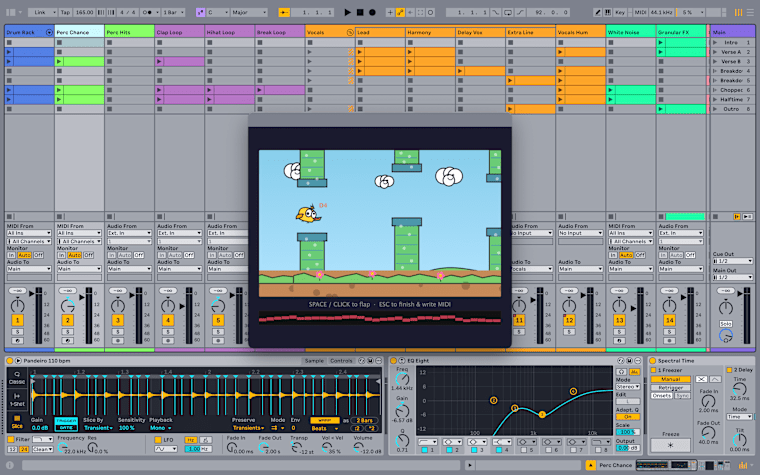760x475 pixels.
Task: Click the Simpler WARP button
Action: point(324,420)
